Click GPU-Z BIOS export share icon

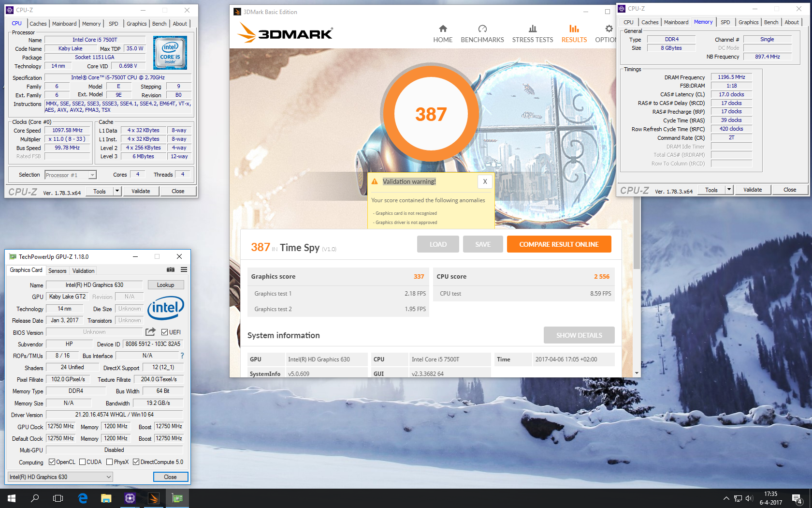pos(150,332)
